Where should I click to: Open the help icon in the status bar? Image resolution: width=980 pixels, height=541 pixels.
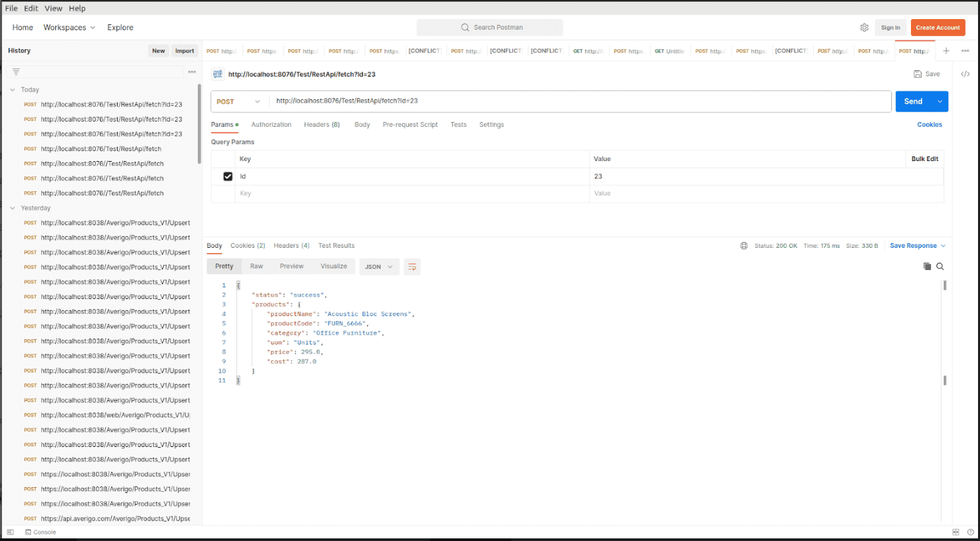click(x=971, y=532)
